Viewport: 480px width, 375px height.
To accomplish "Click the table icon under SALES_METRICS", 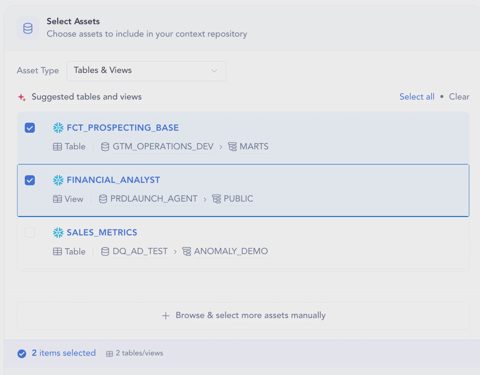I will tap(57, 251).
